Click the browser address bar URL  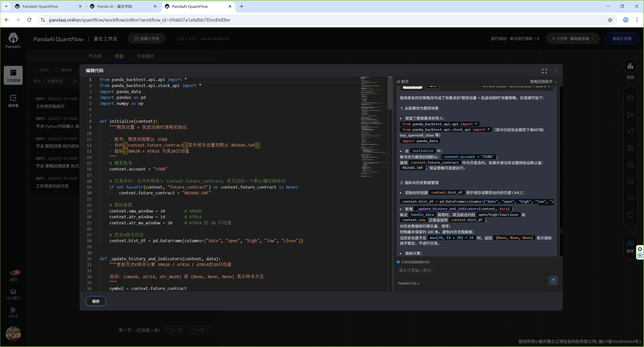[x=139, y=20]
